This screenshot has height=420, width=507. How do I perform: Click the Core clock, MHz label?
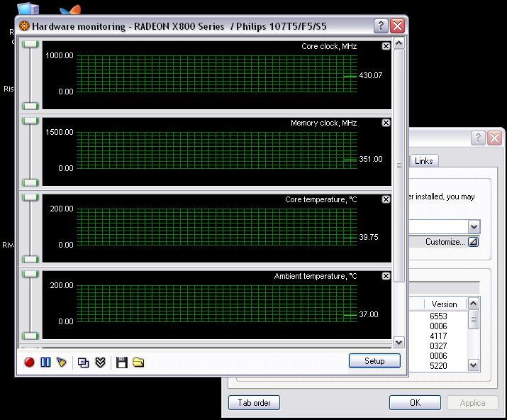pyautogui.click(x=329, y=47)
